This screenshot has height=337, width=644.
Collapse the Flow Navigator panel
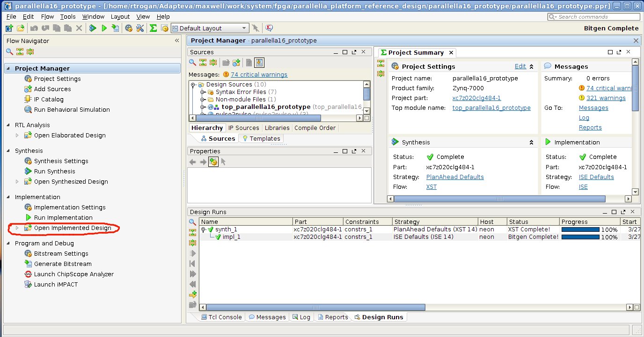pos(177,41)
